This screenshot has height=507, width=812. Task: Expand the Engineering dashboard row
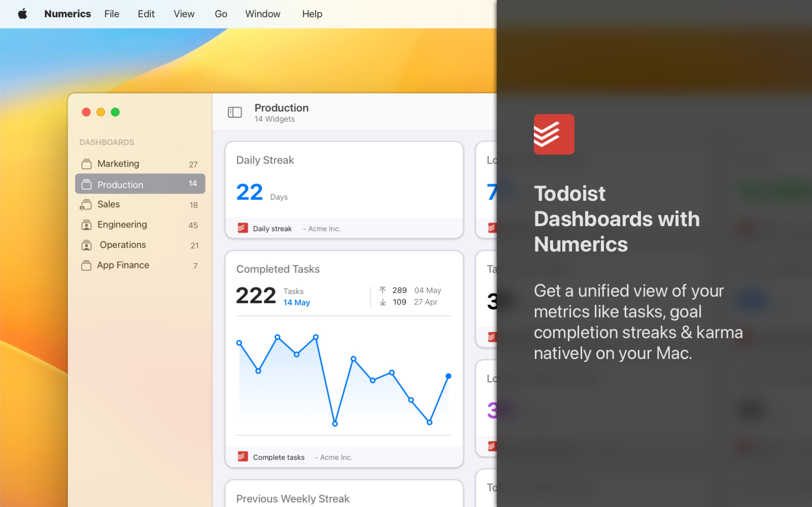point(140,224)
